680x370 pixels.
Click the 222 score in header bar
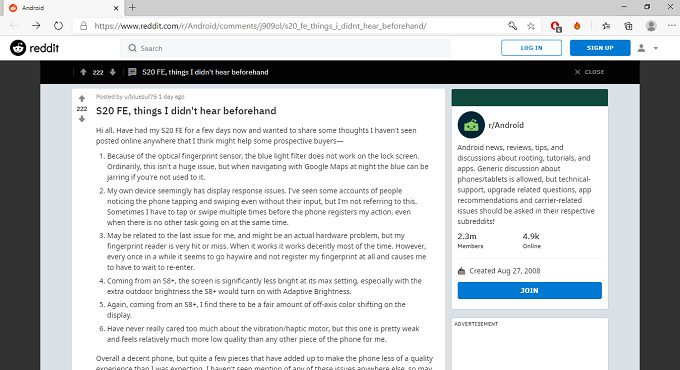(x=98, y=72)
